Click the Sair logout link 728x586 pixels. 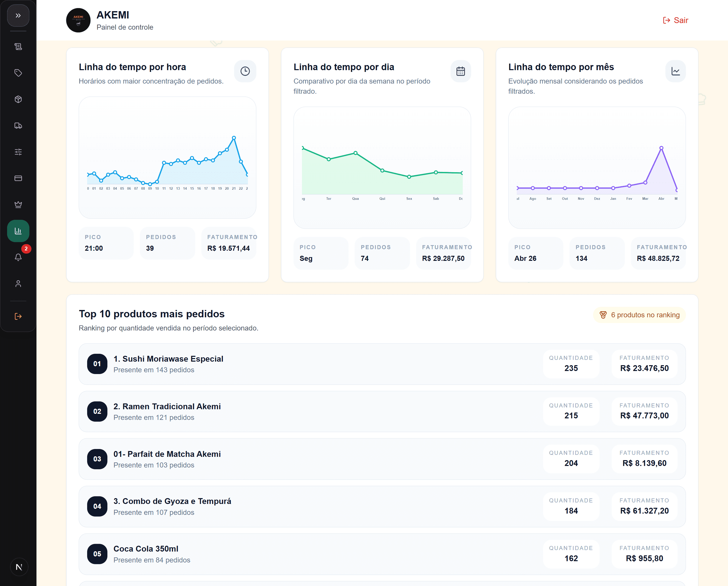pyautogui.click(x=676, y=20)
